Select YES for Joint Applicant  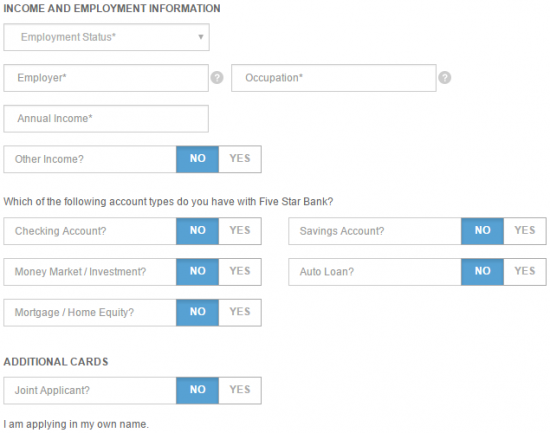click(x=240, y=390)
